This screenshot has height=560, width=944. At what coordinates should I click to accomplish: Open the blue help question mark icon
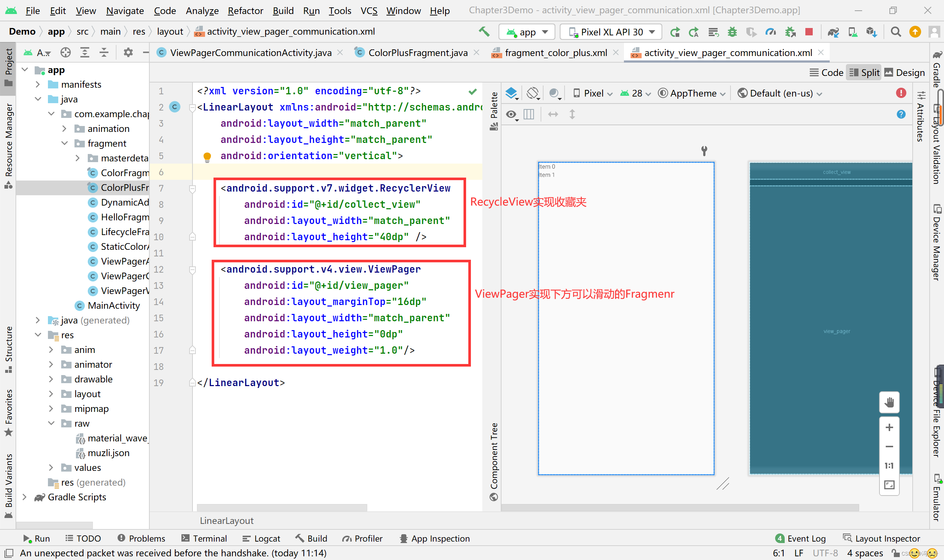pos(901,114)
